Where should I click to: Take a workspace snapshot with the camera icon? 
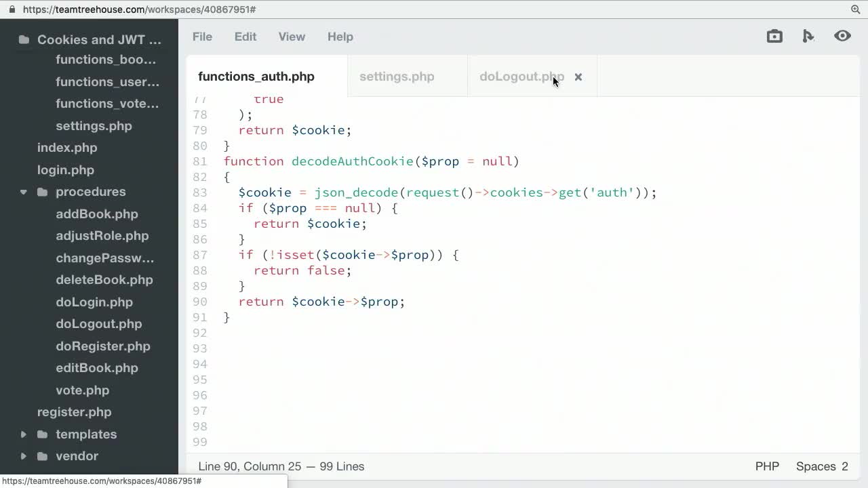(774, 36)
